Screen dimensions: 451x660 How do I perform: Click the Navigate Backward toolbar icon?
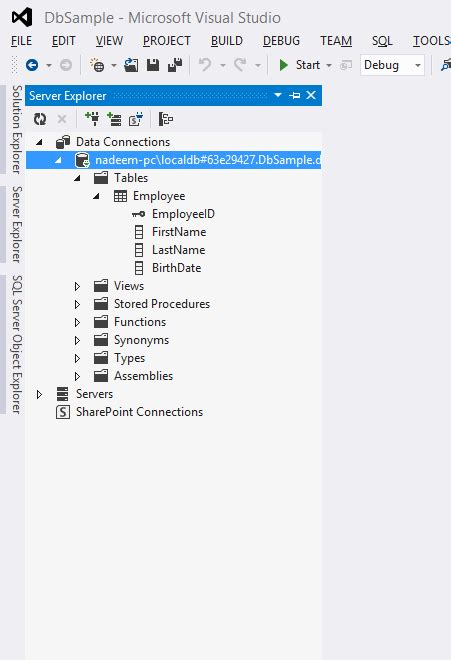pos(32,65)
